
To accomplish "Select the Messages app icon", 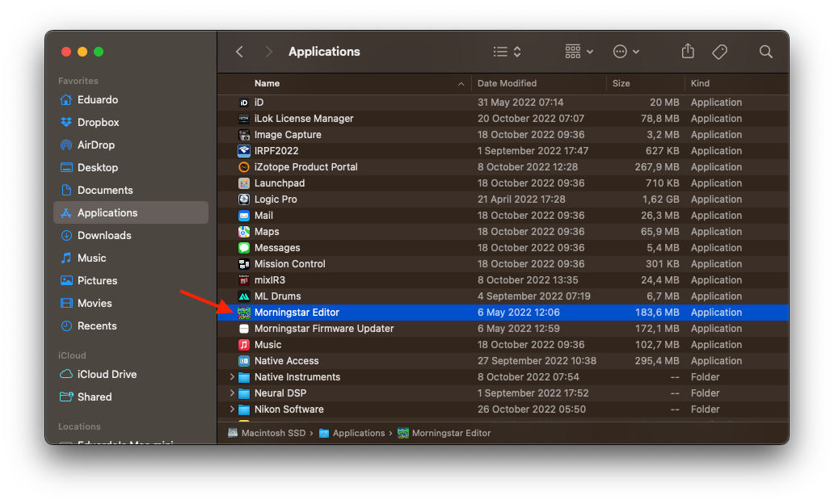I will point(243,248).
